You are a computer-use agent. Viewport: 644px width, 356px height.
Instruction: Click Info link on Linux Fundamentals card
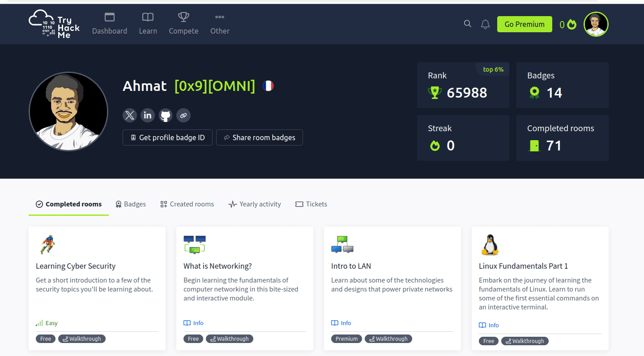click(489, 325)
